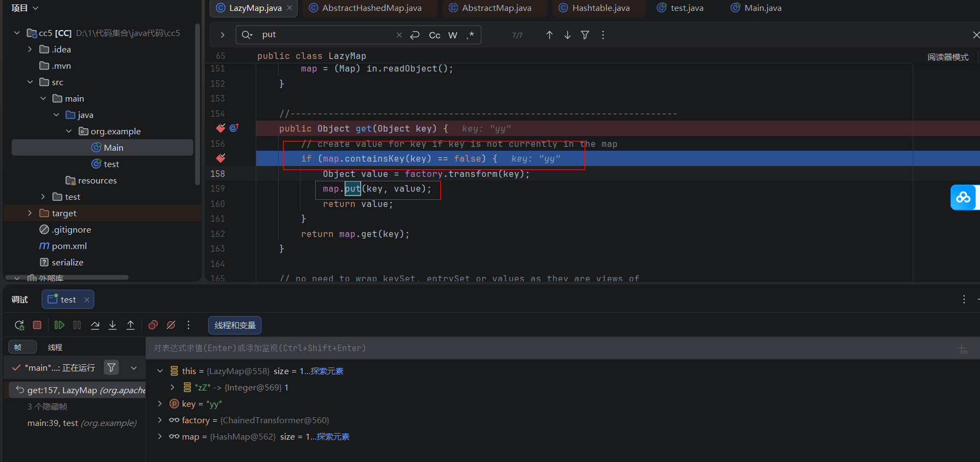Click the evaluate expression input field
Image resolution: width=980 pixels, height=462 pixels.
pos(546,348)
